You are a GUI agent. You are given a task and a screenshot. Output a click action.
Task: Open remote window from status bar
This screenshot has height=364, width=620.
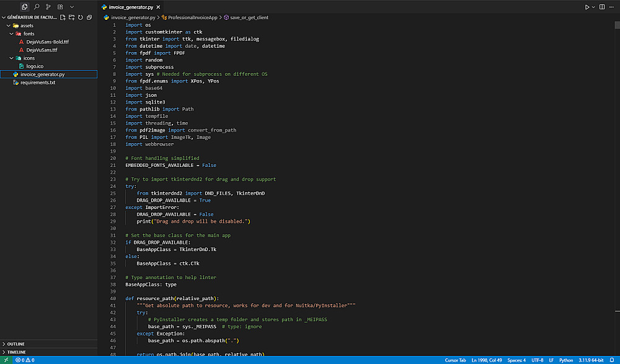6,360
